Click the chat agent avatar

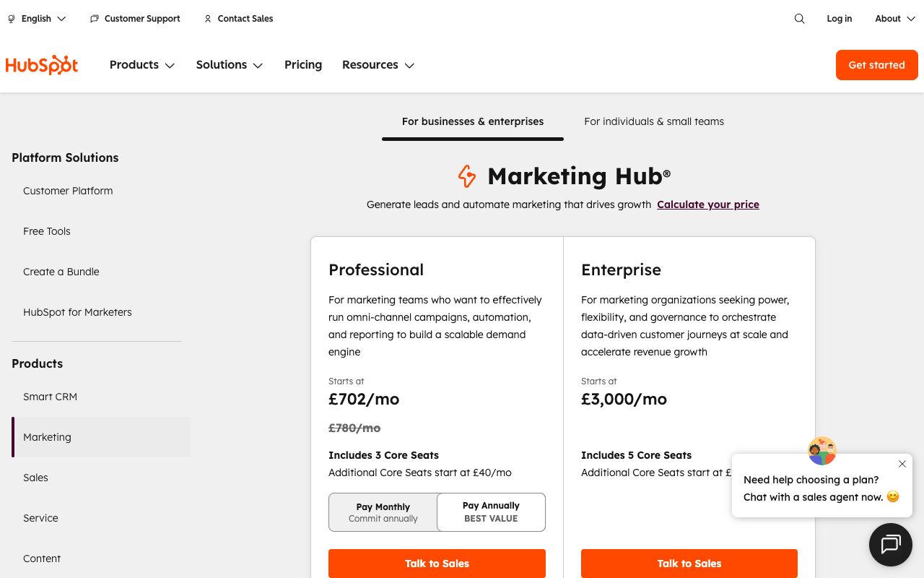[x=821, y=451]
